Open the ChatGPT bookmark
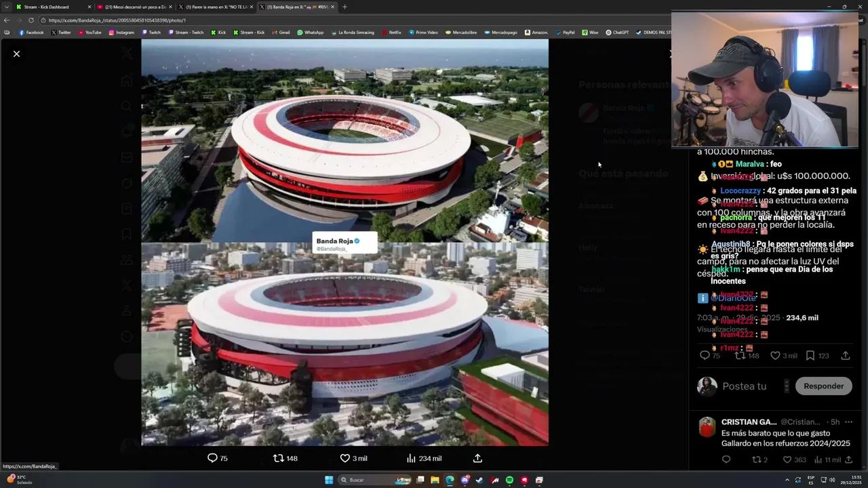The image size is (868, 488). [617, 33]
